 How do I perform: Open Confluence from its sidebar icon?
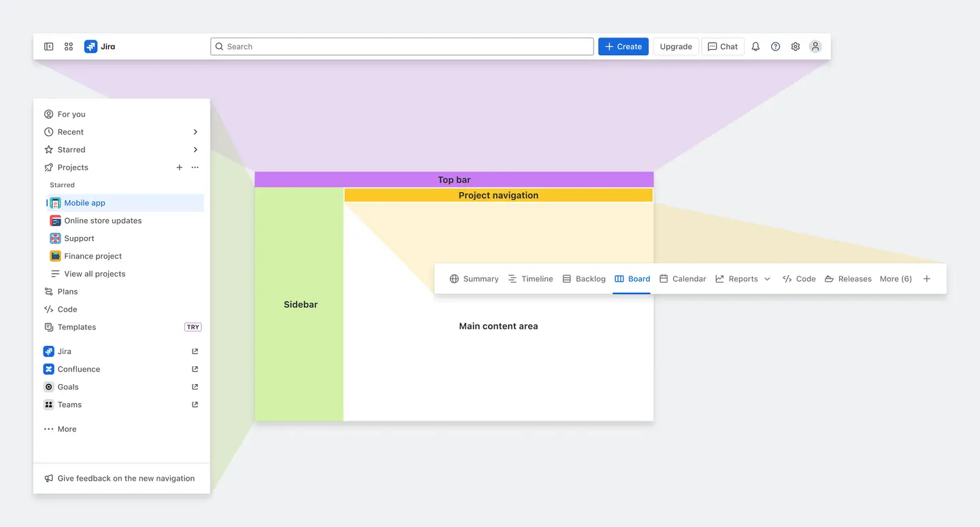(48, 369)
